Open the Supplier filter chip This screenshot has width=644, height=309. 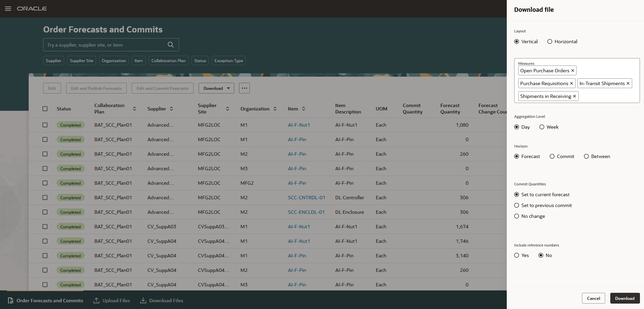tap(54, 61)
